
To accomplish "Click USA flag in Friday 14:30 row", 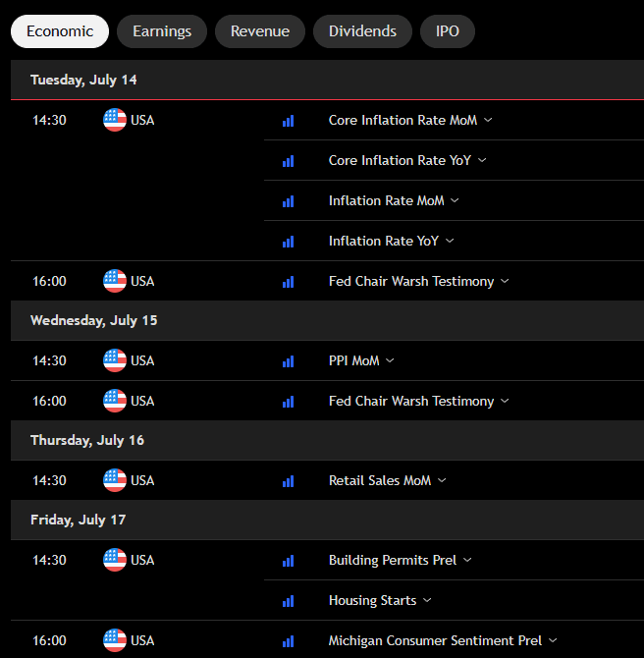I will [x=115, y=560].
